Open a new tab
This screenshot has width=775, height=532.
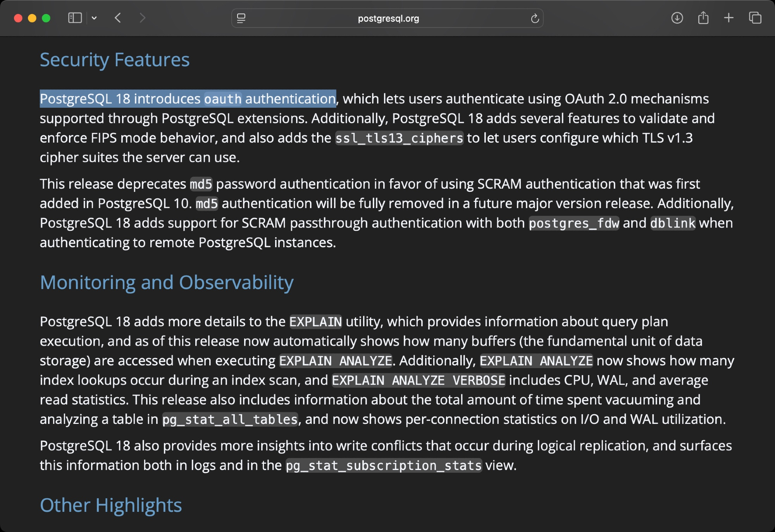coord(728,18)
